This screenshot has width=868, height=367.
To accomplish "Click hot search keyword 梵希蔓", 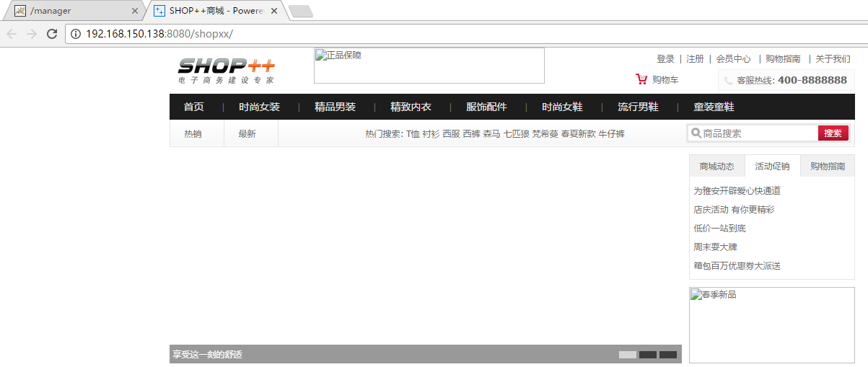I will click(x=545, y=133).
